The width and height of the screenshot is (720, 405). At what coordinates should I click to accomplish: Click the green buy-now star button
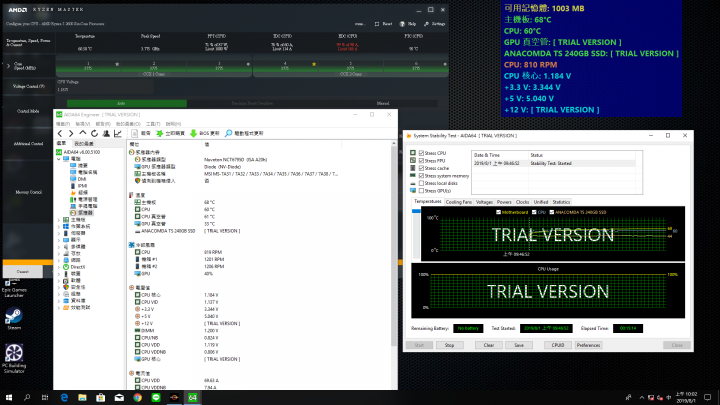[x=170, y=133]
